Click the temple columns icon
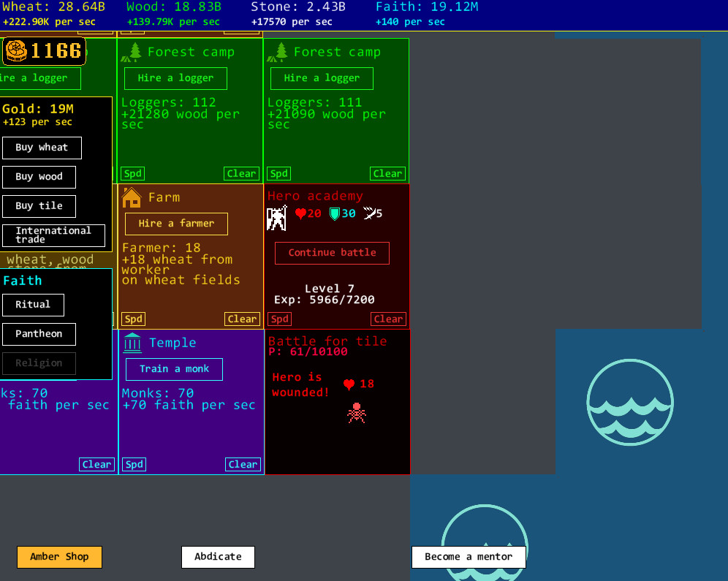728x581 pixels. click(x=133, y=343)
